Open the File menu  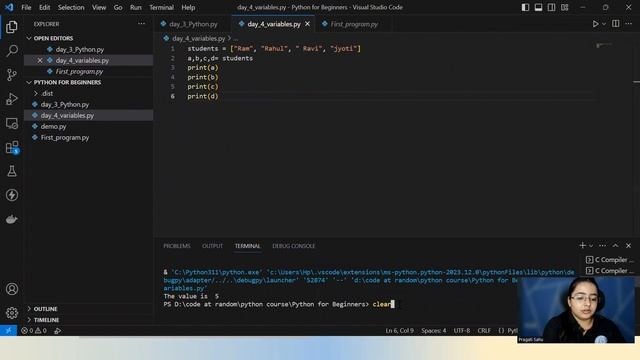point(26,7)
